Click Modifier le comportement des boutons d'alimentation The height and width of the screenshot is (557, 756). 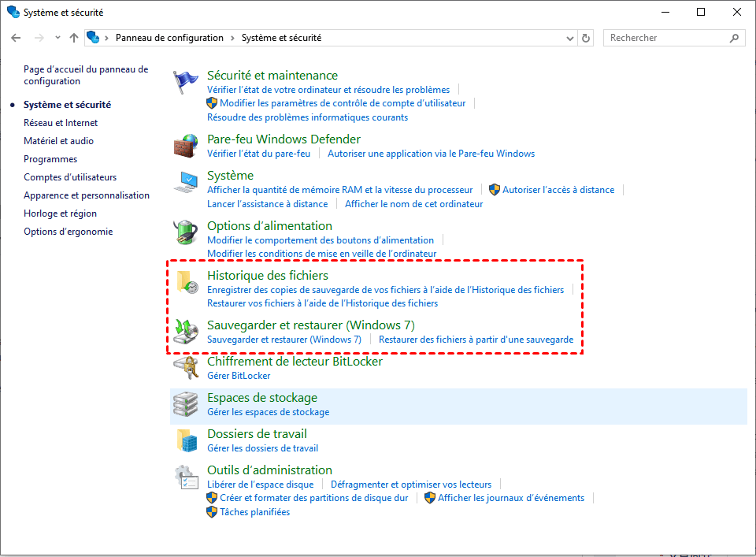(x=321, y=240)
